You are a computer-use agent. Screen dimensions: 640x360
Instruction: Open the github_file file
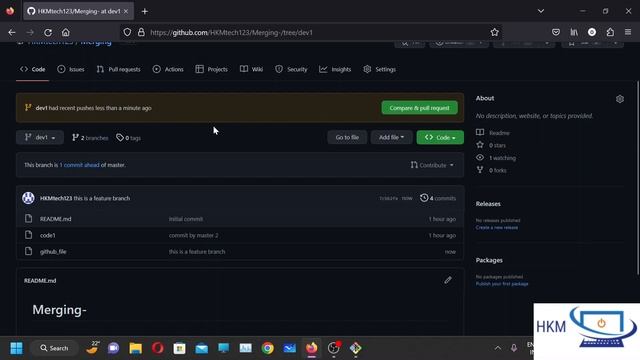click(x=53, y=252)
